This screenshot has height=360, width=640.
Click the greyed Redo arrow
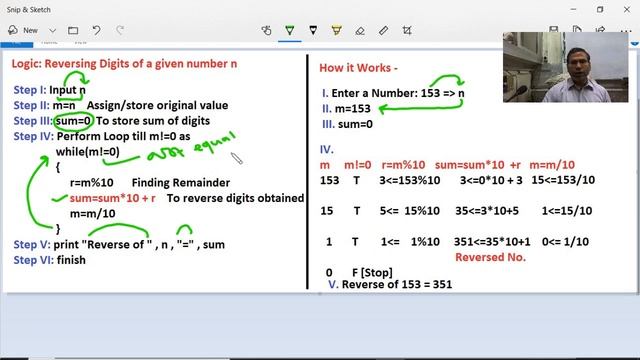coord(120,30)
